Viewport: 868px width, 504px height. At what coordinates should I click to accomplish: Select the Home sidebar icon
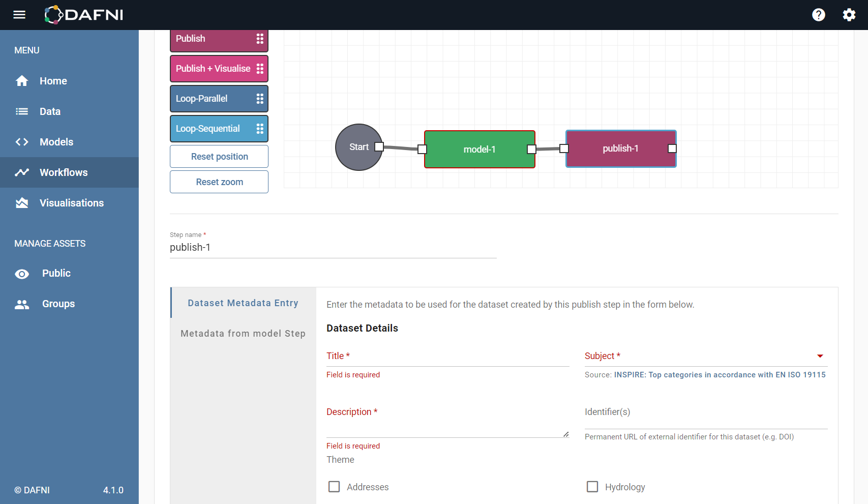point(22,80)
